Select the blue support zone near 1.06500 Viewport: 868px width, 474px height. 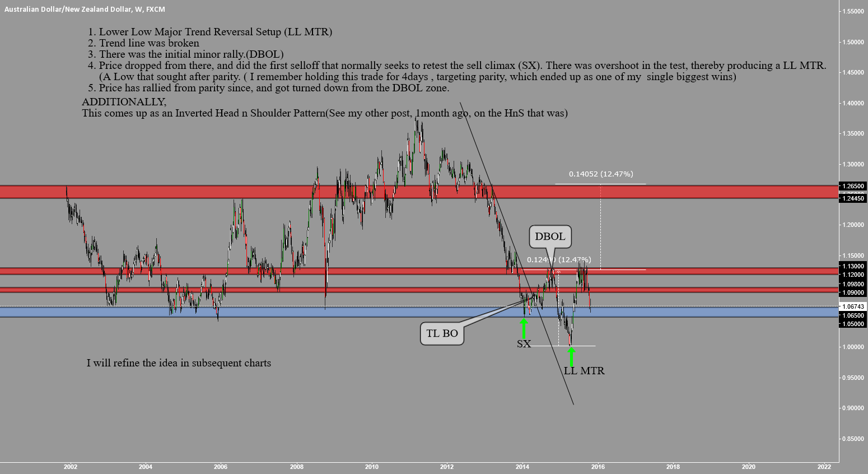click(x=419, y=312)
